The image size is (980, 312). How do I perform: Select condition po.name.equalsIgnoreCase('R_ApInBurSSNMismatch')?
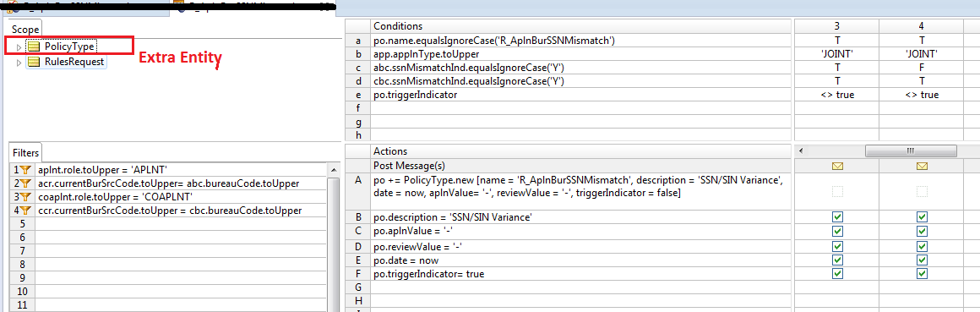(x=494, y=41)
